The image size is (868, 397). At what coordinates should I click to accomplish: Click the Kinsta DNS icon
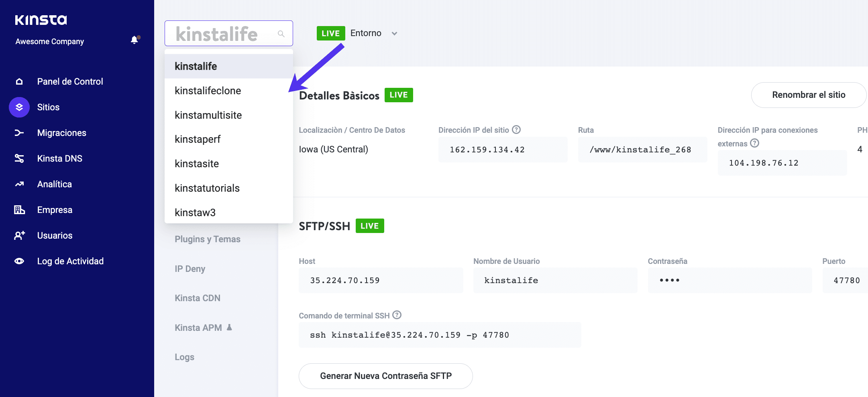pyautogui.click(x=19, y=159)
